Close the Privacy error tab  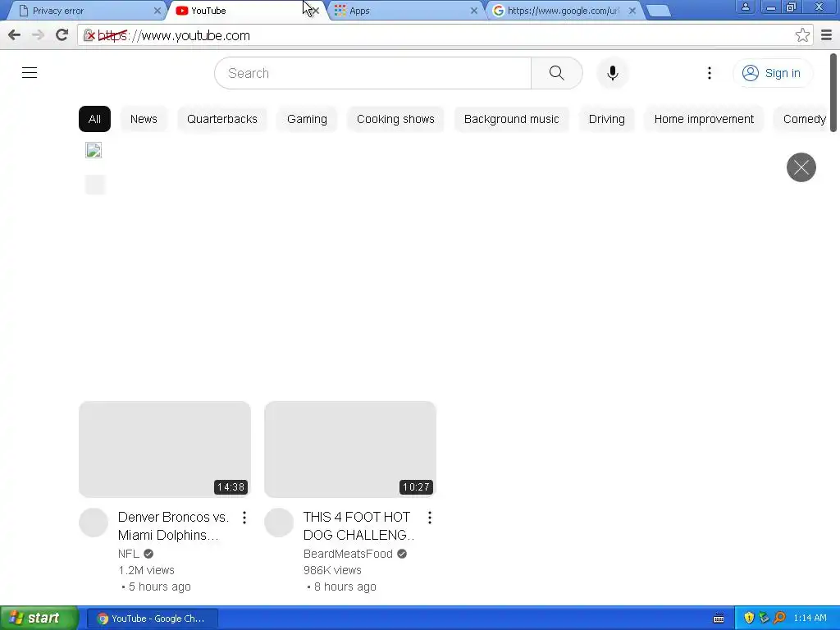coord(157,11)
